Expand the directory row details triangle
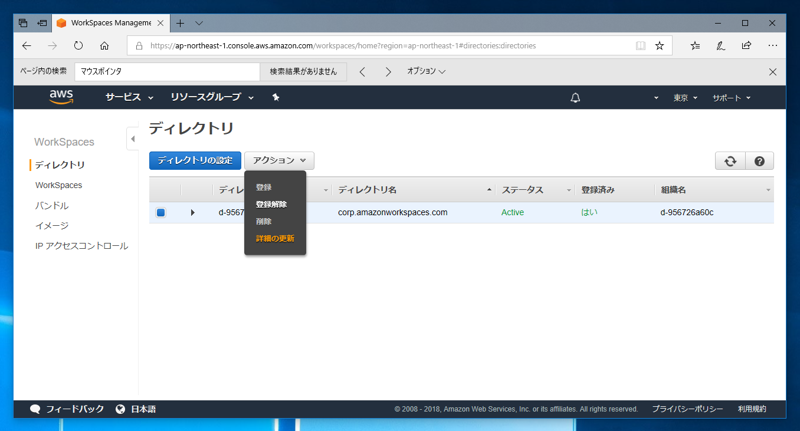Screen dimensions: 800x431 click(x=192, y=212)
